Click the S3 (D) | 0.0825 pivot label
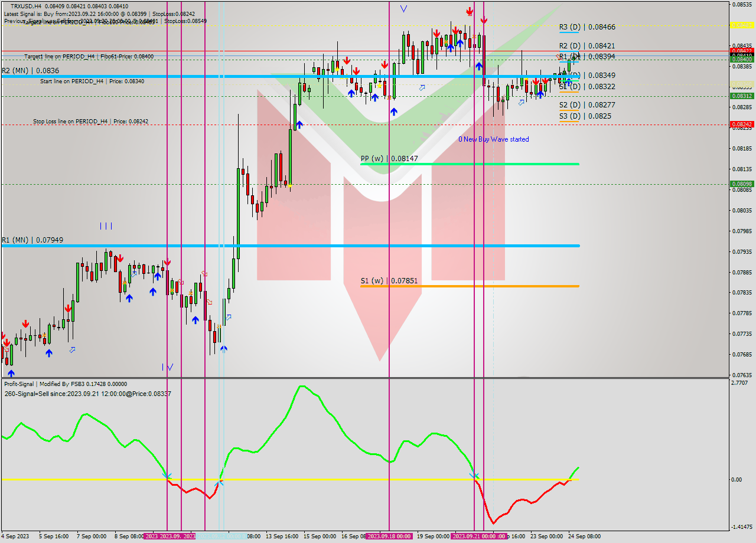The height and width of the screenshot is (543, 756). [x=585, y=116]
